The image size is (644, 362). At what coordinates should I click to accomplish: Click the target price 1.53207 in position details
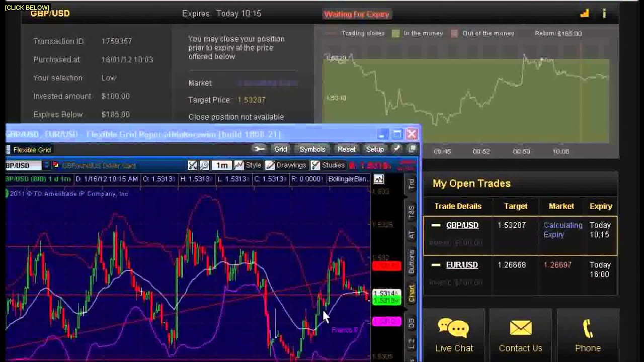[x=251, y=100]
